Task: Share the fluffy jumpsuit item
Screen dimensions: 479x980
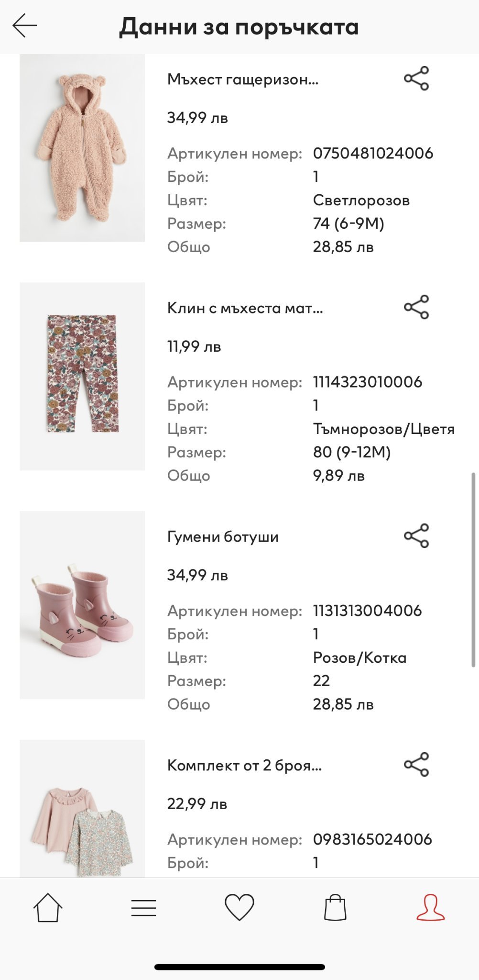Action: pyautogui.click(x=416, y=79)
